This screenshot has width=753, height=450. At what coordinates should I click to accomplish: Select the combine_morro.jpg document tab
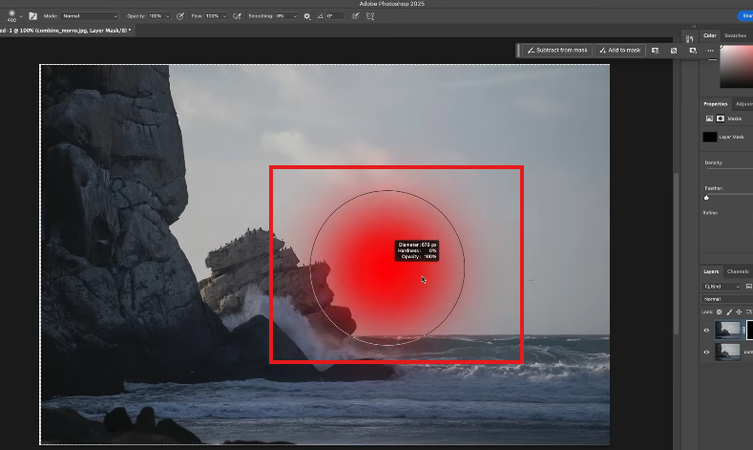click(66, 30)
